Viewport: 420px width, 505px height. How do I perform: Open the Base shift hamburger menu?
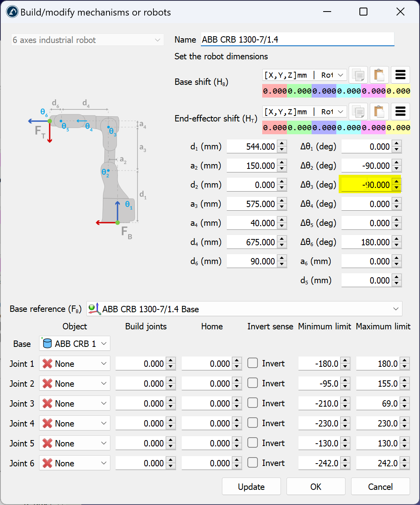[x=400, y=75]
